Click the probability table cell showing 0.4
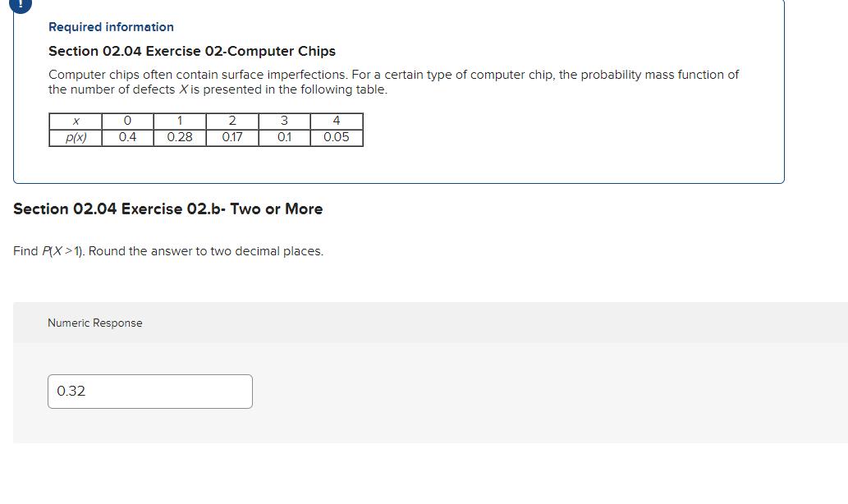 tap(127, 137)
